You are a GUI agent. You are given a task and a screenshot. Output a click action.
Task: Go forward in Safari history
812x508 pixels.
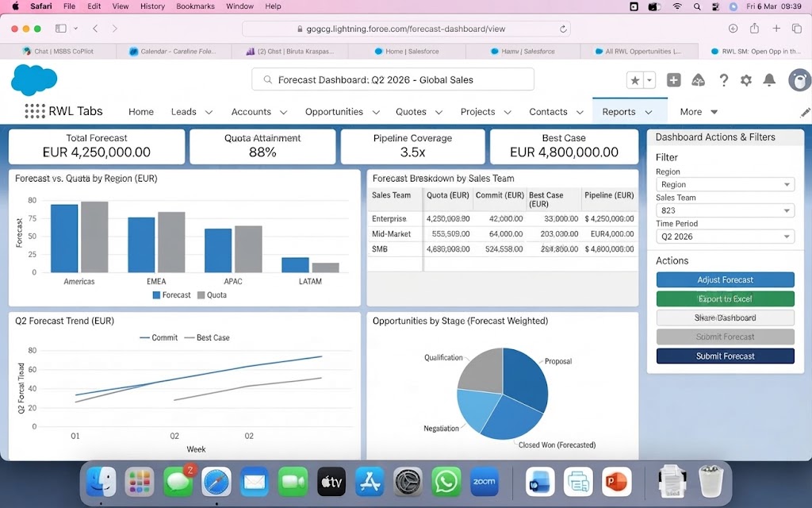point(114,29)
